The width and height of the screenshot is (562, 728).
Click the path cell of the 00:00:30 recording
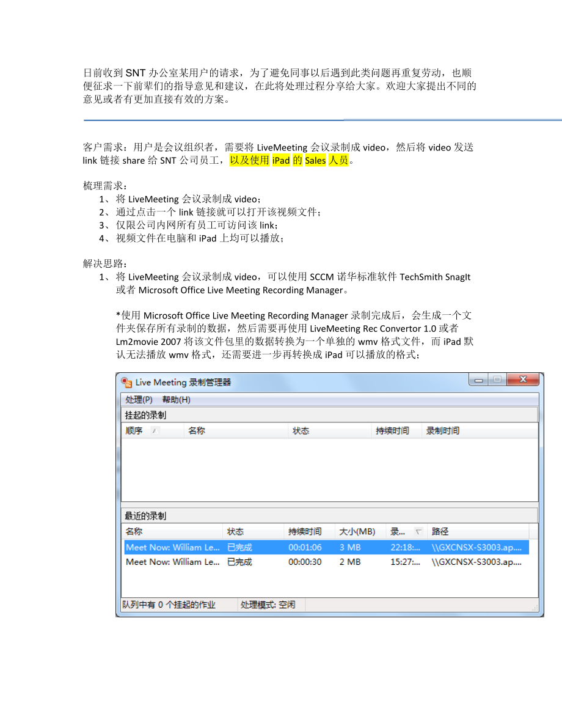[476, 562]
